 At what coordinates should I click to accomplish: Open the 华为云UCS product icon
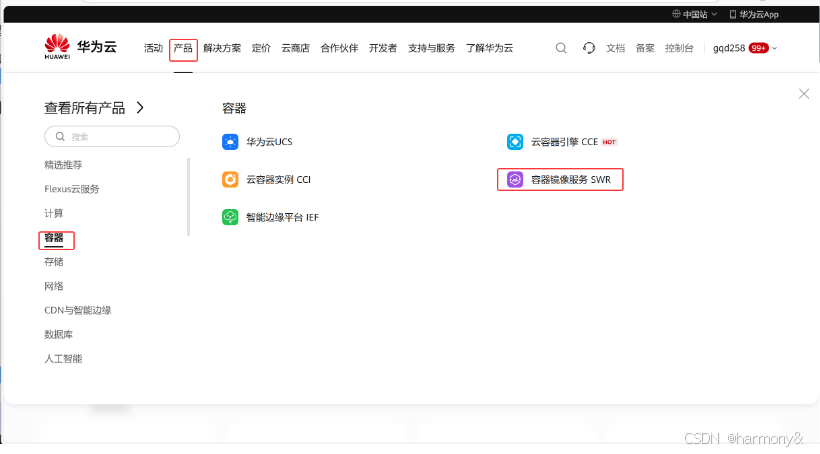pyautogui.click(x=230, y=142)
